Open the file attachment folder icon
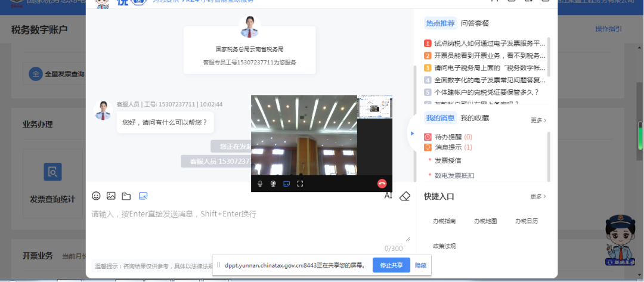Screen dimensions: 644x282 tap(126, 196)
